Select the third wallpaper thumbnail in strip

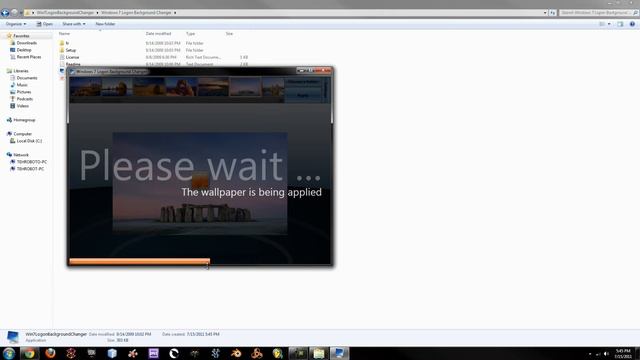[149, 87]
